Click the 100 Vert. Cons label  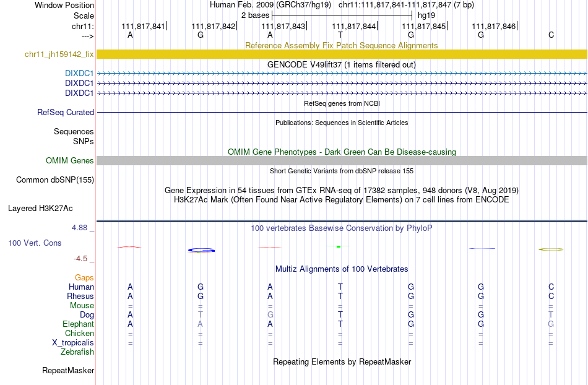click(35, 243)
